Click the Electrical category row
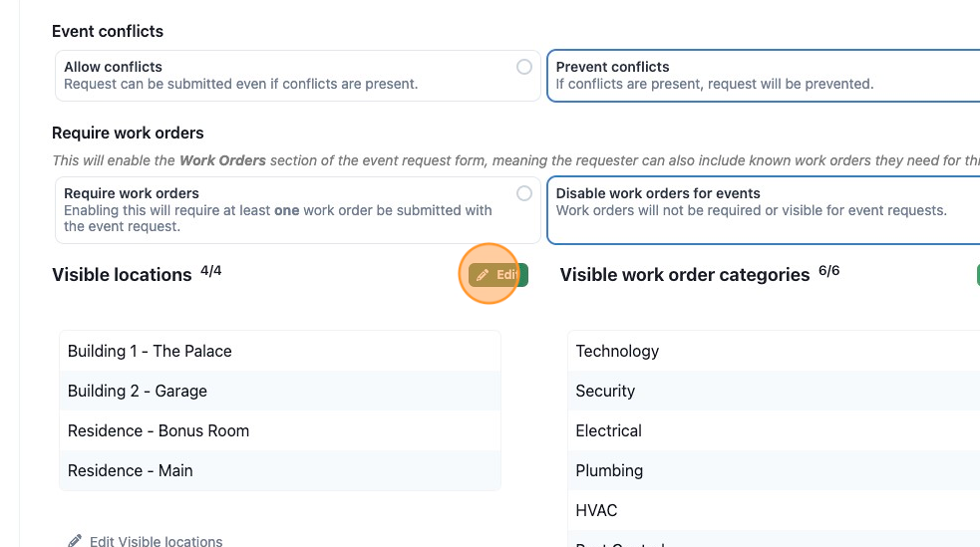Viewport: 980px width, 547px height. pos(774,430)
